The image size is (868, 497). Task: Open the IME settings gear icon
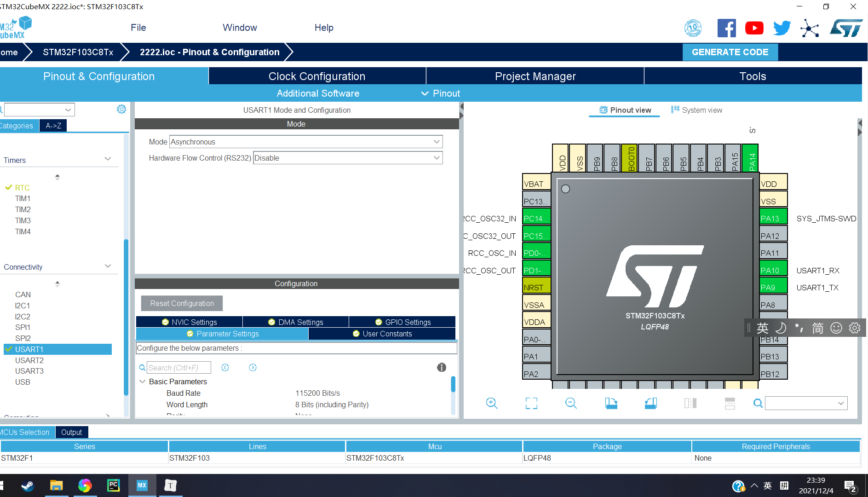tap(855, 328)
